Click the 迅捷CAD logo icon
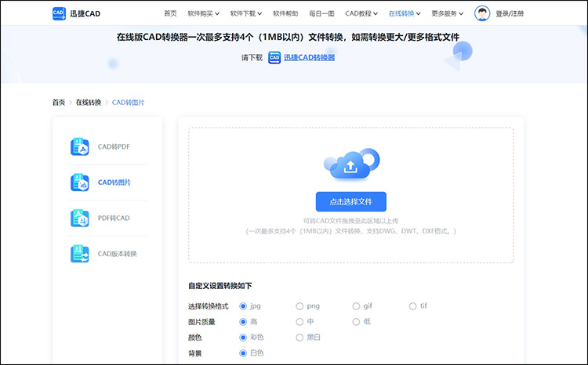588x365 pixels. [x=59, y=13]
